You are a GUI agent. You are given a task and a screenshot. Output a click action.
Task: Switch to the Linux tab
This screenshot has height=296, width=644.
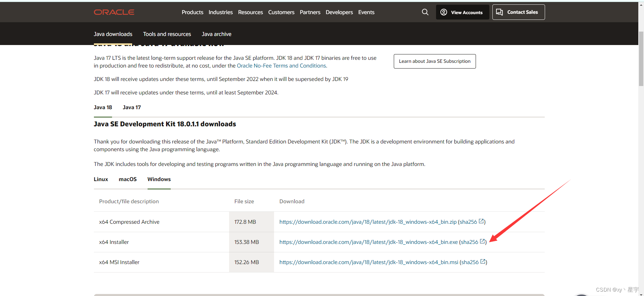(101, 179)
